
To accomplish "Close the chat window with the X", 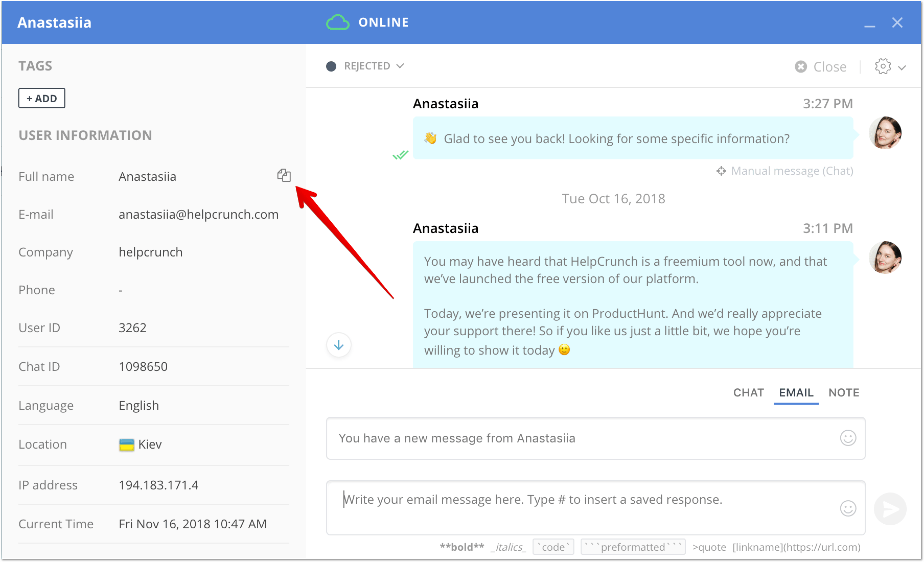I will pos(897,22).
